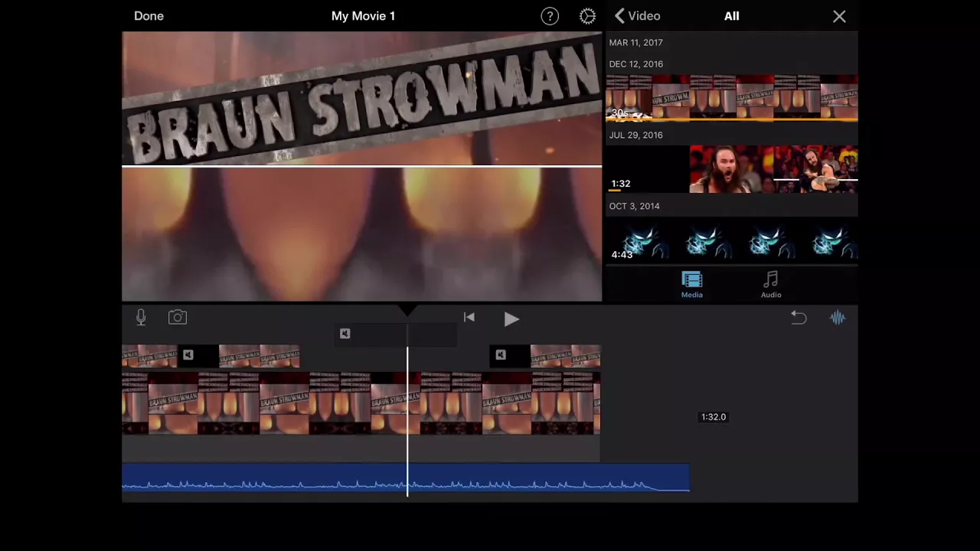980x551 pixels.
Task: Select the main video clip in timeline
Action: click(361, 403)
